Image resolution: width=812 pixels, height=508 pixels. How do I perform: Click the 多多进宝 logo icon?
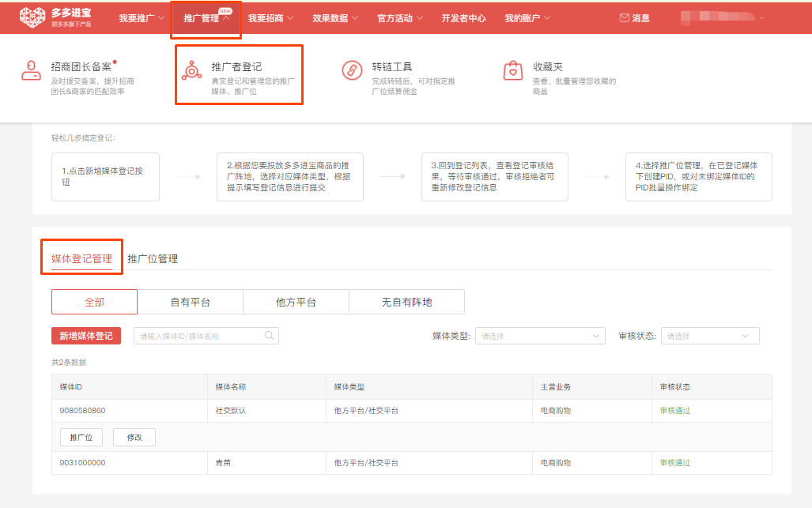pos(32,17)
